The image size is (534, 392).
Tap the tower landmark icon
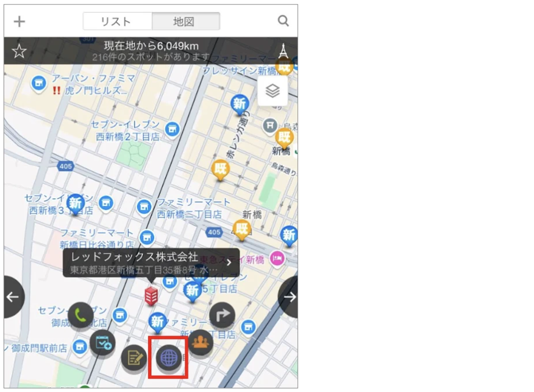point(283,51)
